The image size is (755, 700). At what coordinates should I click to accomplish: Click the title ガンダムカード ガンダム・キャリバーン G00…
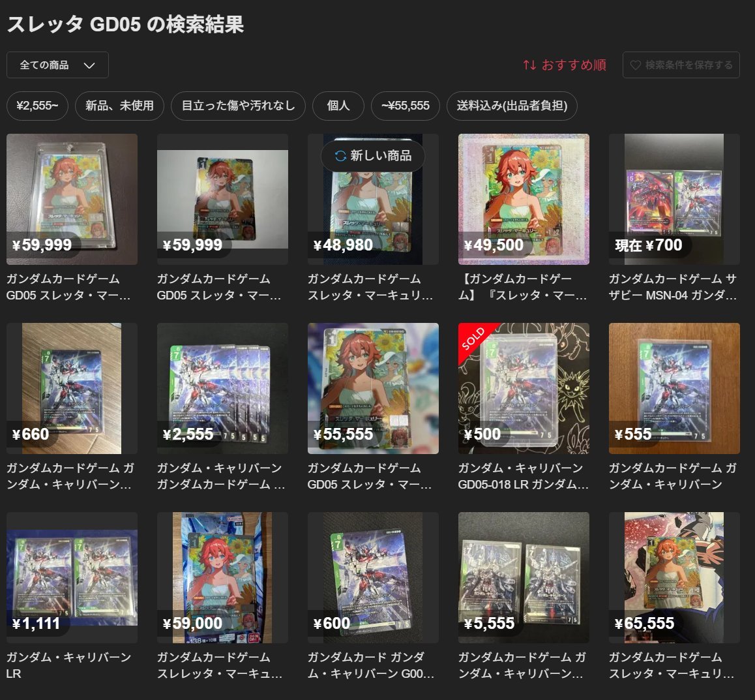[x=371, y=665]
